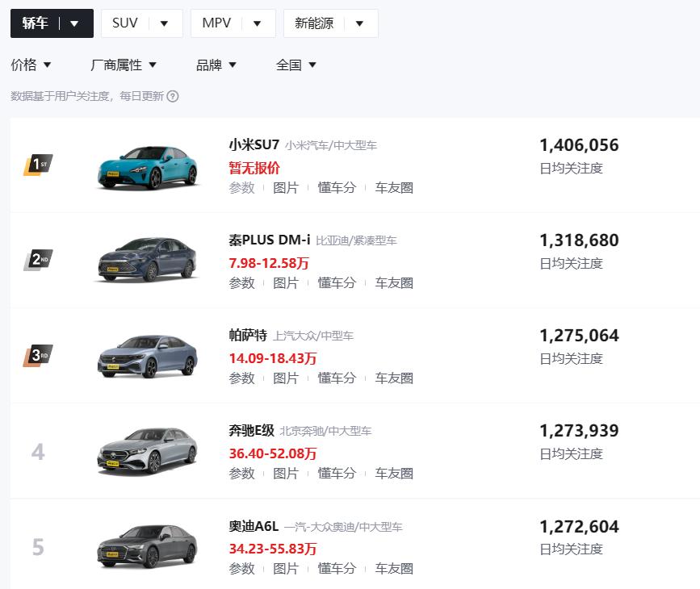
Task: Open the 全国 region dropdown
Action: 296,65
